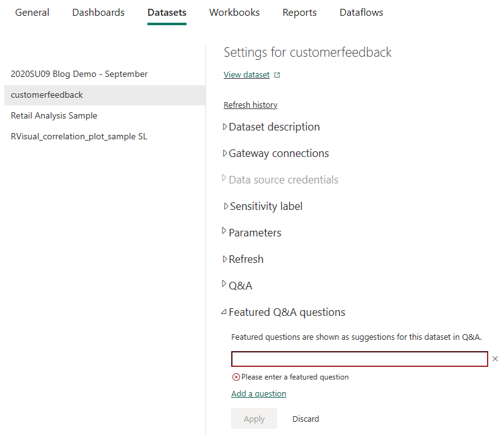Switch to the Dashboards tab
Screen dimensions: 504x435
point(98,13)
